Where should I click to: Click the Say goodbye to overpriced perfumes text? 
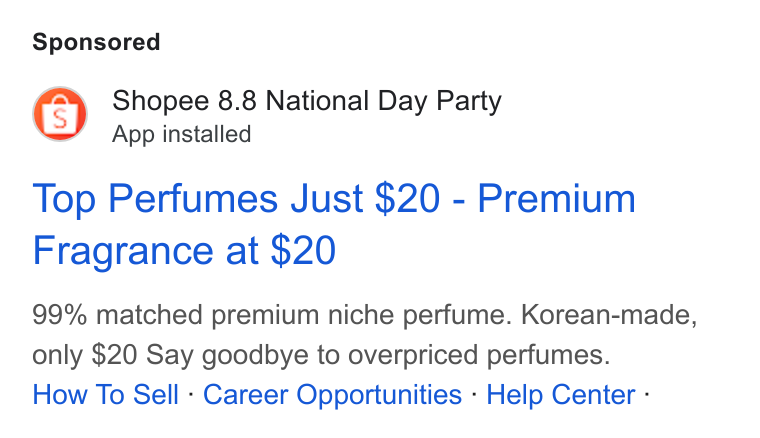(x=378, y=355)
